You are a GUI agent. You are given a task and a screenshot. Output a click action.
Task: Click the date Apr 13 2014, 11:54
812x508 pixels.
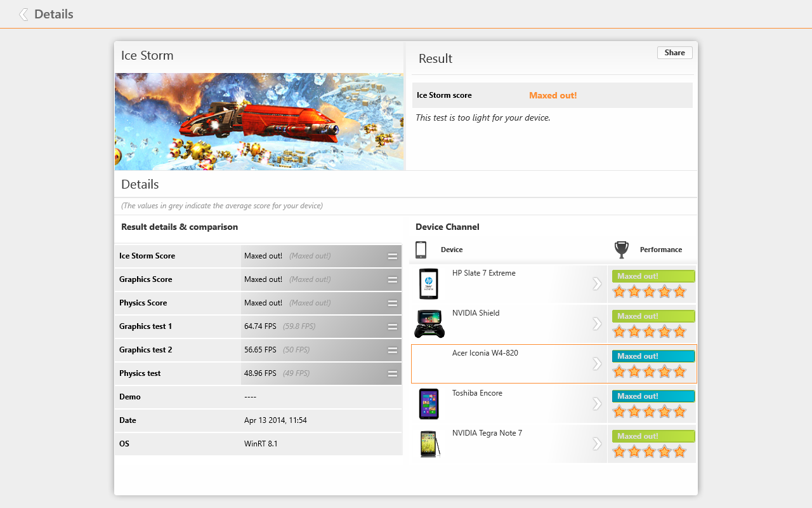point(275,420)
